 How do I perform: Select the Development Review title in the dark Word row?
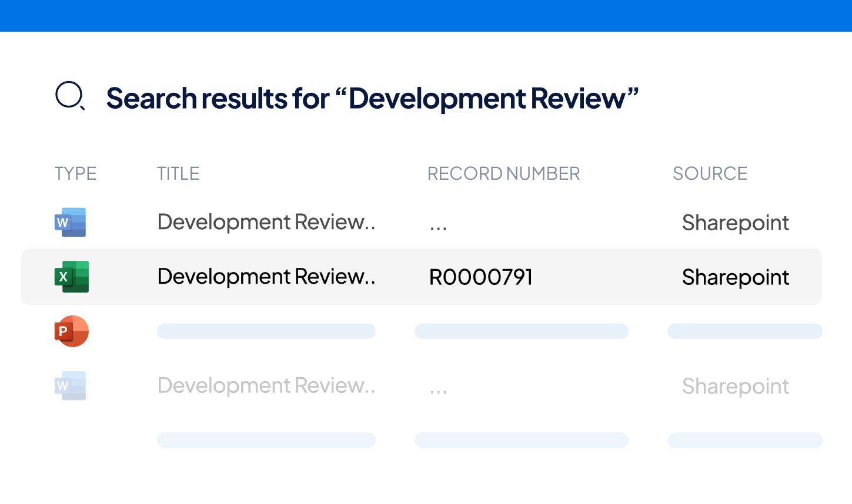[x=266, y=222]
